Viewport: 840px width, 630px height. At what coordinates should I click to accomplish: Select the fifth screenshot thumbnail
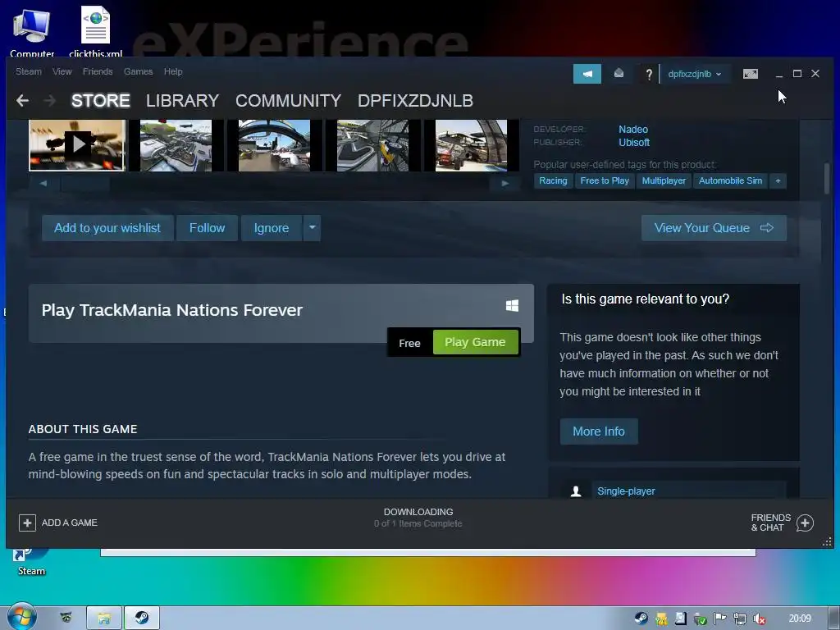[x=472, y=145]
